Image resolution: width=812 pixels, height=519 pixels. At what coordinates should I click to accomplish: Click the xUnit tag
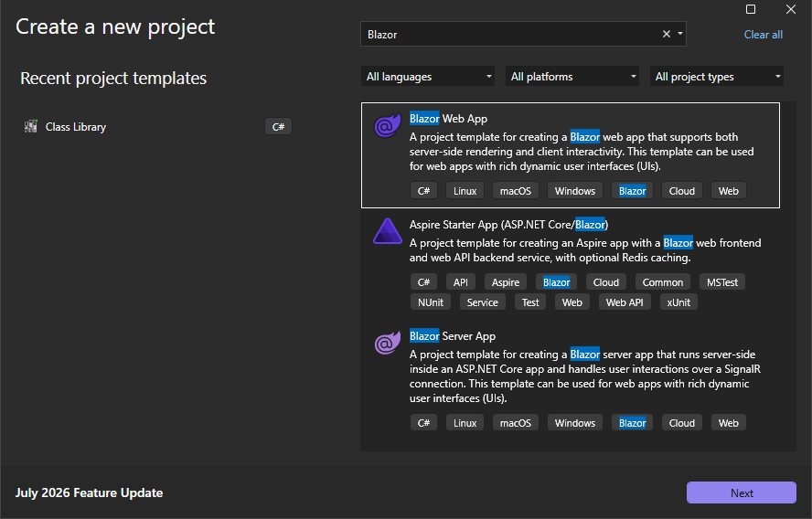(678, 302)
